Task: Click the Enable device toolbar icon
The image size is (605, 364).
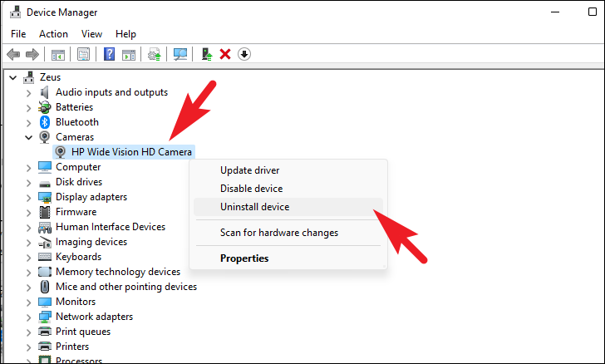Action: coord(208,54)
